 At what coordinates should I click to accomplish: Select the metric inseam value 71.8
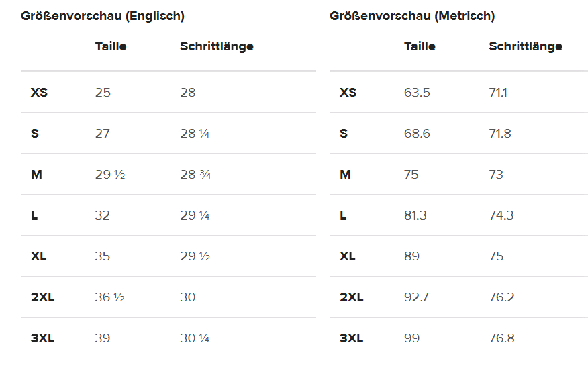coord(500,134)
